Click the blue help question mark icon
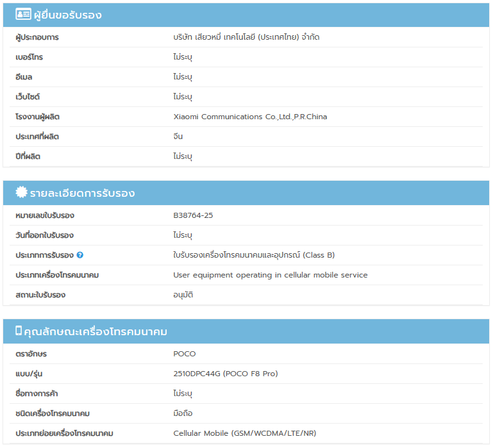This screenshot has height=448, width=493. pos(80,255)
